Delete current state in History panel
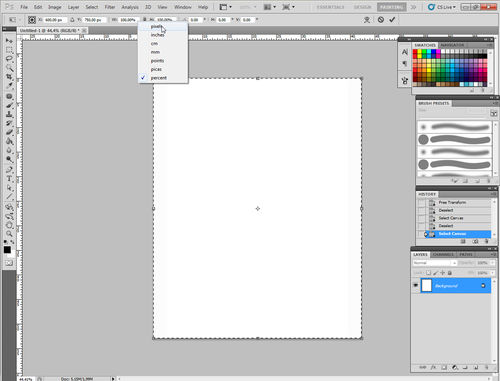 click(x=487, y=241)
